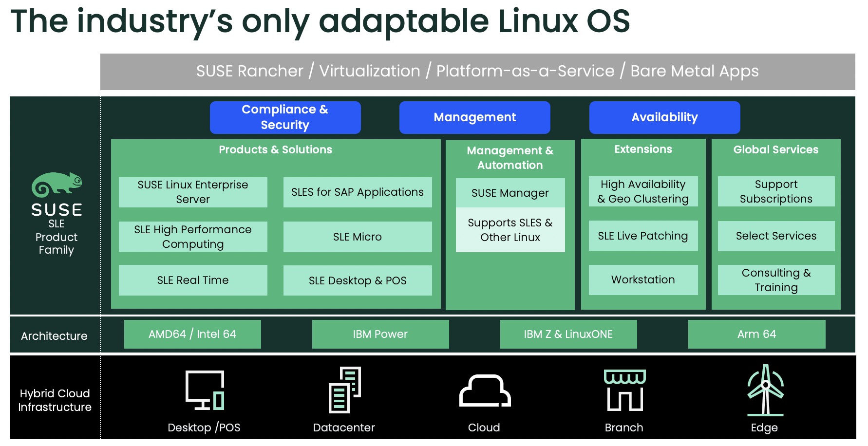Click SUSE Linux Enterprise Server
868x446 pixels.
(192, 192)
